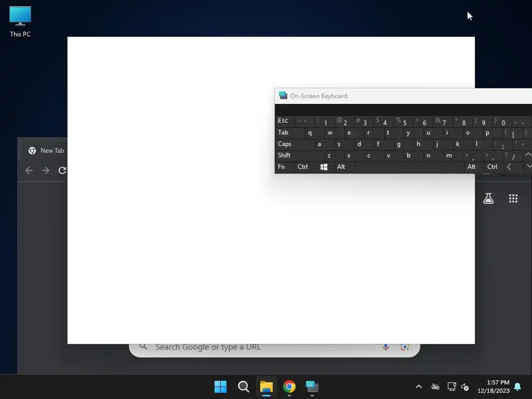Toggle left Alt key on On-Screen Keyboard

coord(344,167)
